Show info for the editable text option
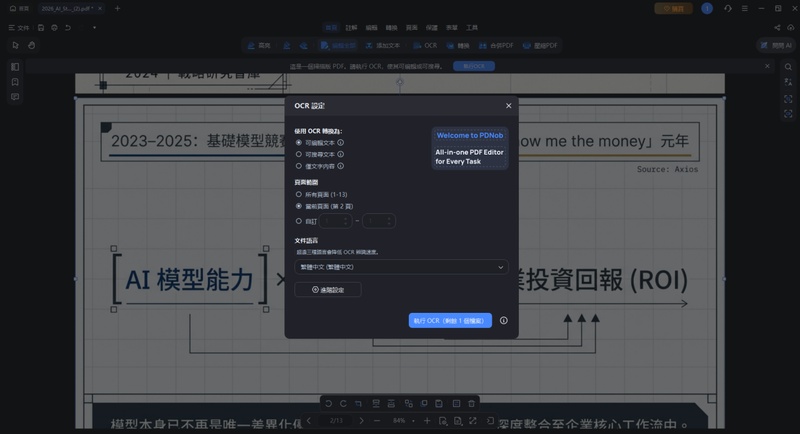This screenshot has width=800, height=434. coord(340,143)
